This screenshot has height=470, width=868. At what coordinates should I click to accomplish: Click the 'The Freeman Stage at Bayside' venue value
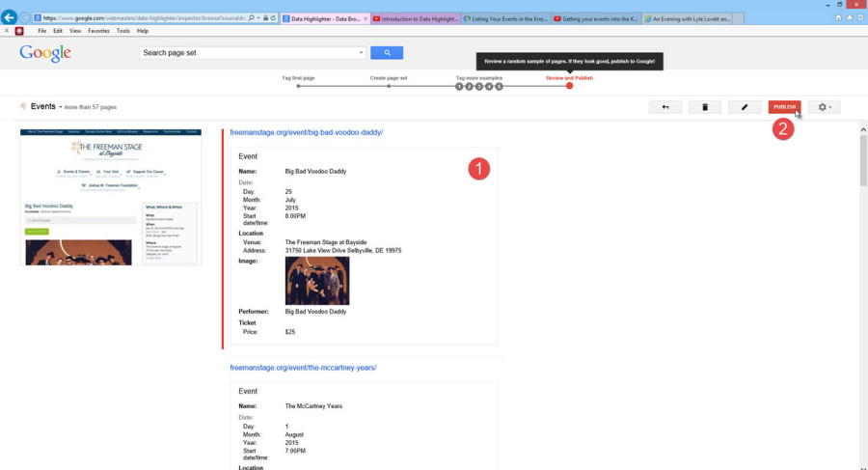(x=326, y=242)
